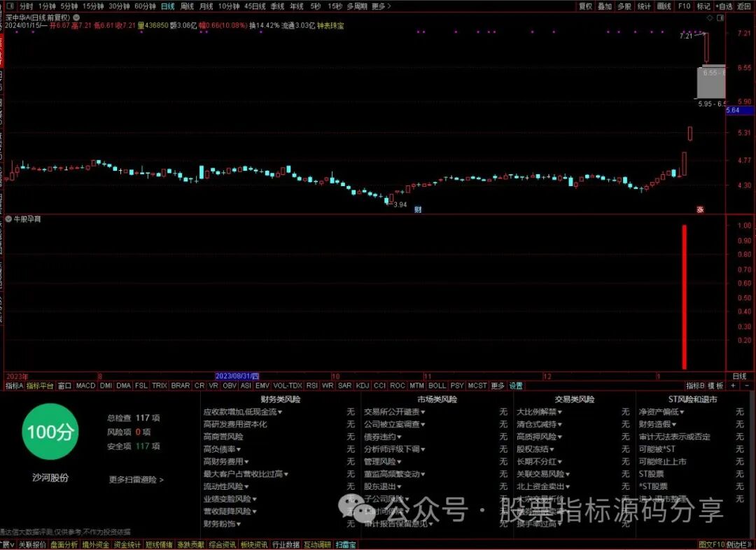Click the 多股 multi-stock button
The image size is (756, 550).
click(x=625, y=6)
